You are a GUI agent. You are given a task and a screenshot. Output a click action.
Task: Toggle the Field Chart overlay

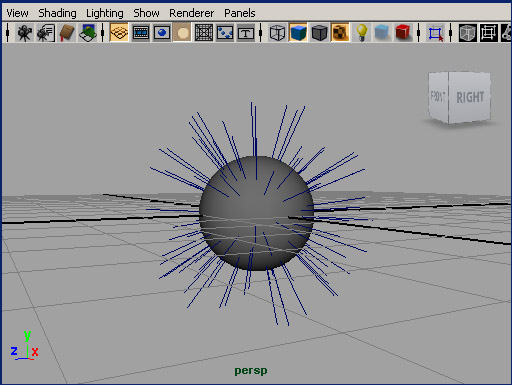pos(204,33)
